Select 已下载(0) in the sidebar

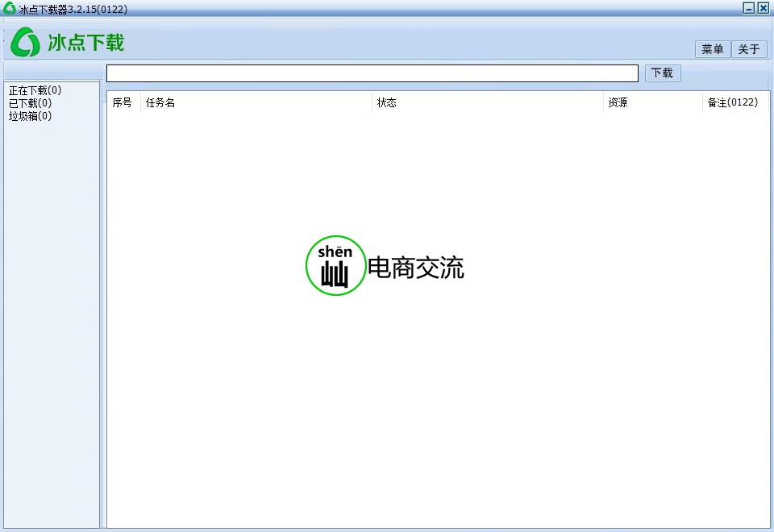(x=30, y=103)
